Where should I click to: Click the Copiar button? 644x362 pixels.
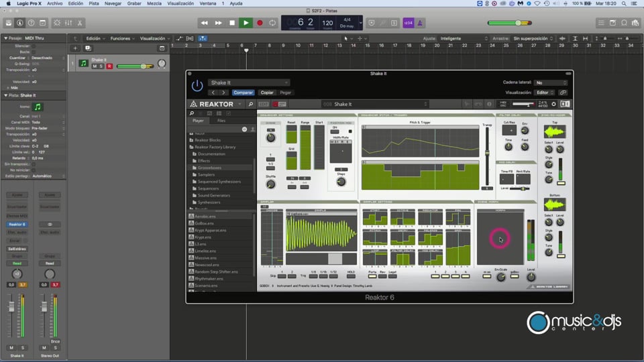coord(267,93)
